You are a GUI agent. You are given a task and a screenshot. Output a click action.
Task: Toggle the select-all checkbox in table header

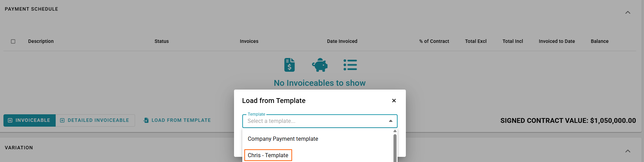(x=13, y=42)
